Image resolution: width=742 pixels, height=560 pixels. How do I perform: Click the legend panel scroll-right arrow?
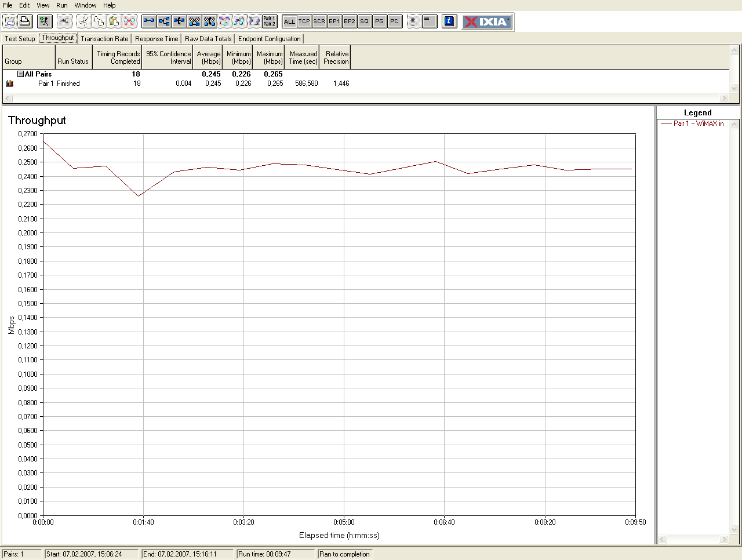coord(724,540)
